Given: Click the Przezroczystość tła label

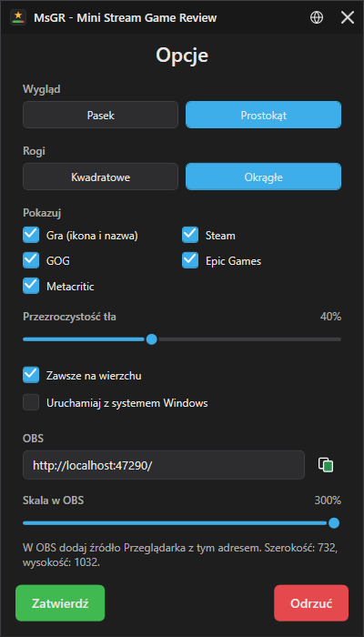Looking at the screenshot, I should [x=69, y=317].
